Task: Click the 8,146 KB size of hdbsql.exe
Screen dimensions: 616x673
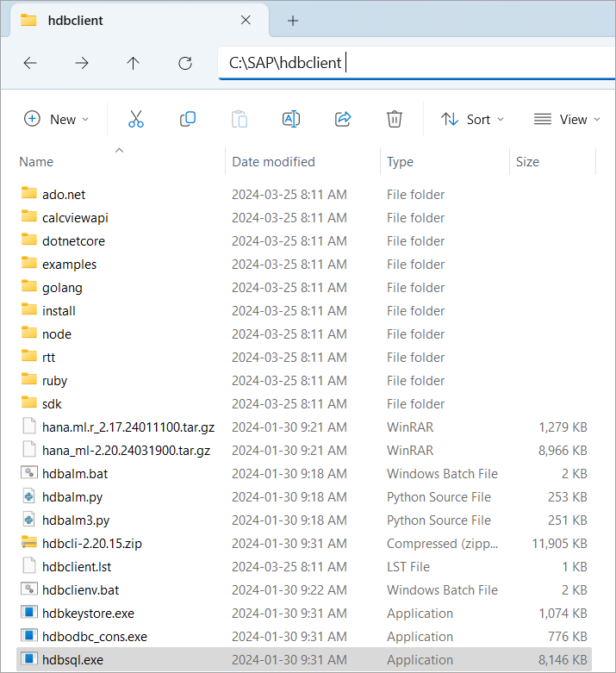Action: [x=563, y=660]
